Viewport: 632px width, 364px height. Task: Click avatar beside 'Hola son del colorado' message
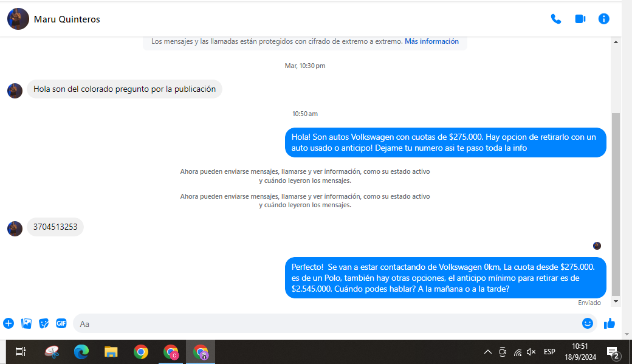coord(15,91)
